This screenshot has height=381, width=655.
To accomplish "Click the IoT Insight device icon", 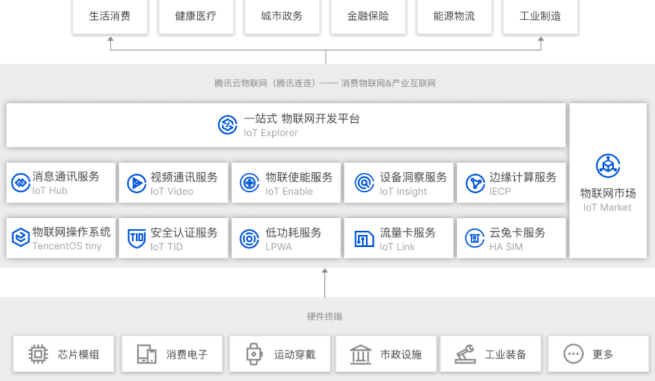I will (364, 183).
